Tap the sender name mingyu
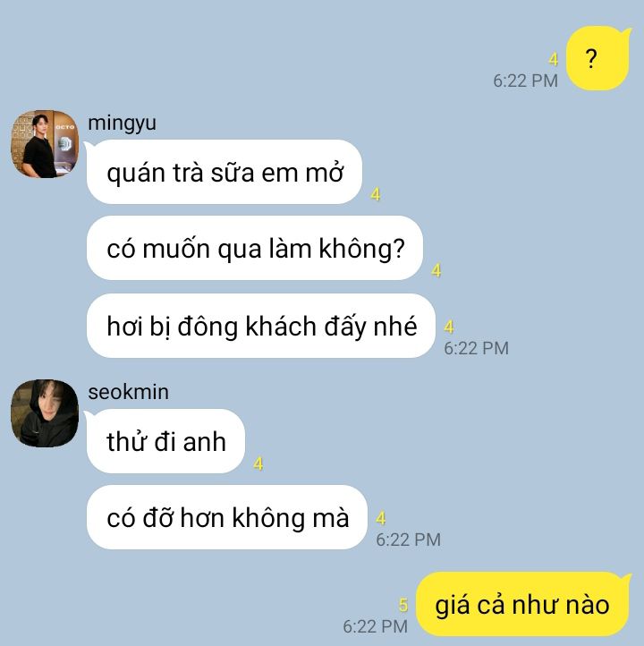644x646 pixels. (x=122, y=123)
